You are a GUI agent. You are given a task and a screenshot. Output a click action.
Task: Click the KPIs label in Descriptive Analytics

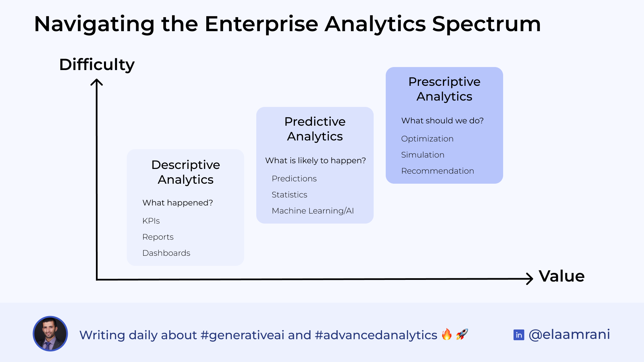point(151,220)
